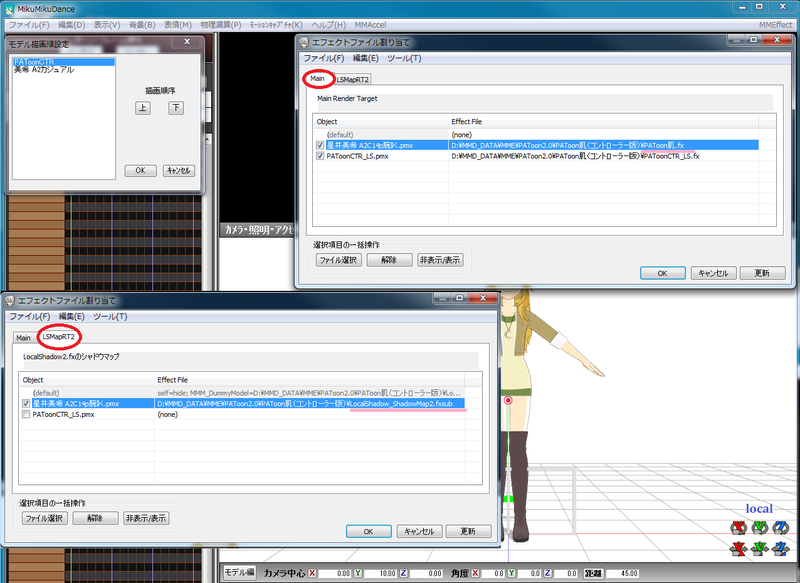
Task: Click the Z button next to カメラ中心
Action: 404,573
